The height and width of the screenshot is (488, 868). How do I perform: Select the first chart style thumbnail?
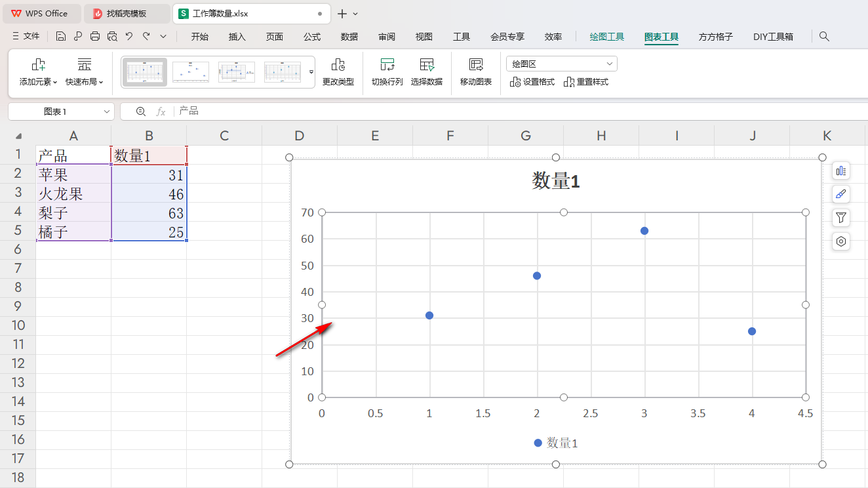coord(145,72)
